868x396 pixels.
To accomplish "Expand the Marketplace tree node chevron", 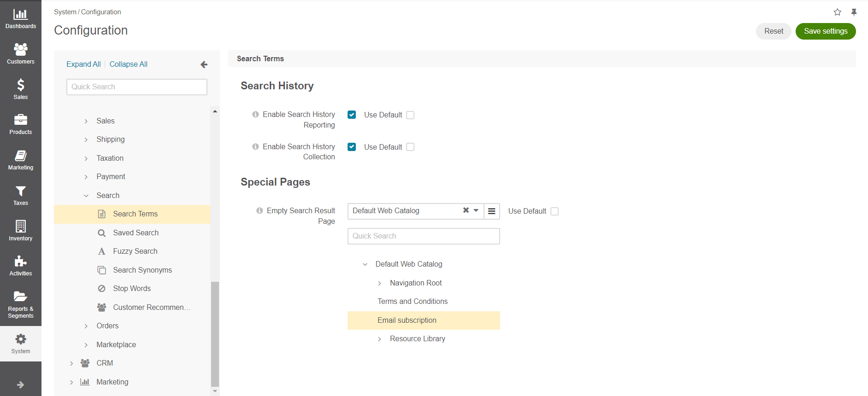I will 86,345.
